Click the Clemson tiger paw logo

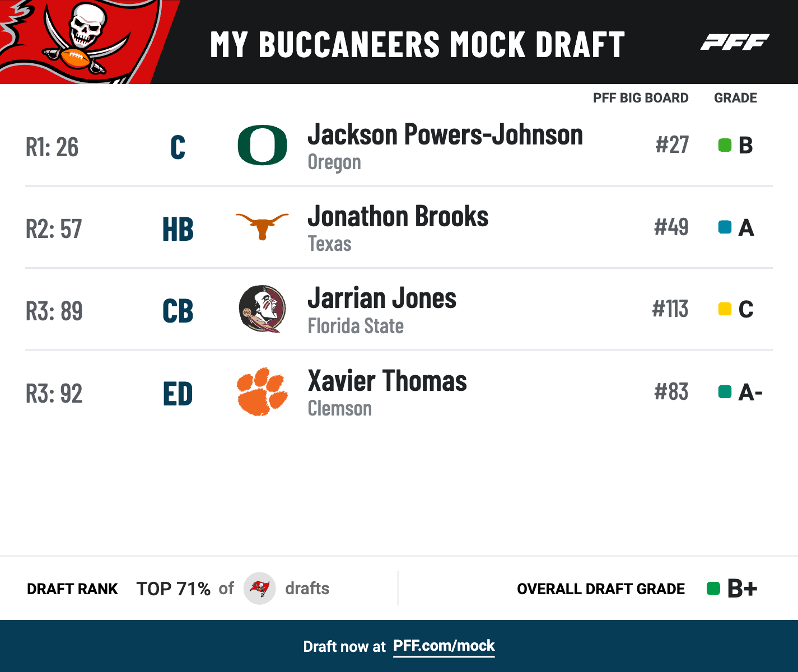point(262,391)
